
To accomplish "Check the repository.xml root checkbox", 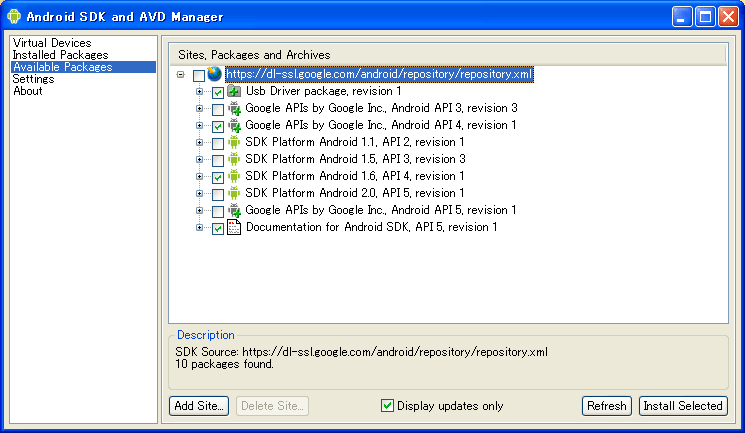I will [199, 75].
